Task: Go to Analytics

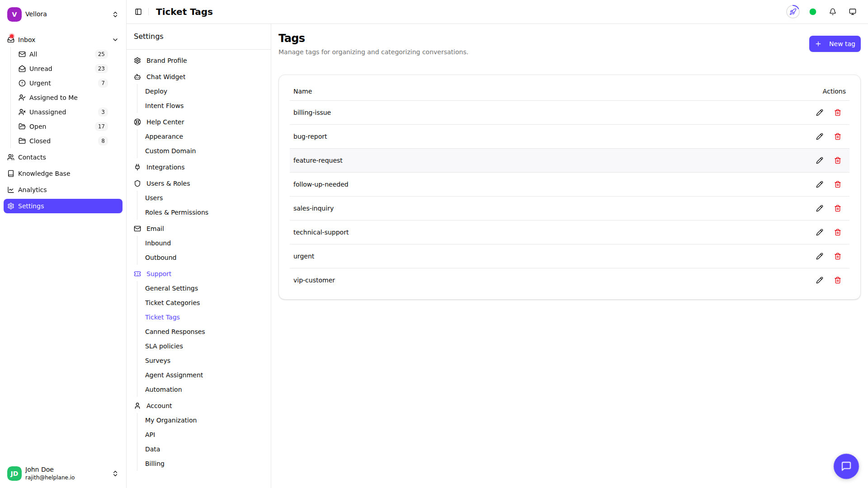Action: 63,190
